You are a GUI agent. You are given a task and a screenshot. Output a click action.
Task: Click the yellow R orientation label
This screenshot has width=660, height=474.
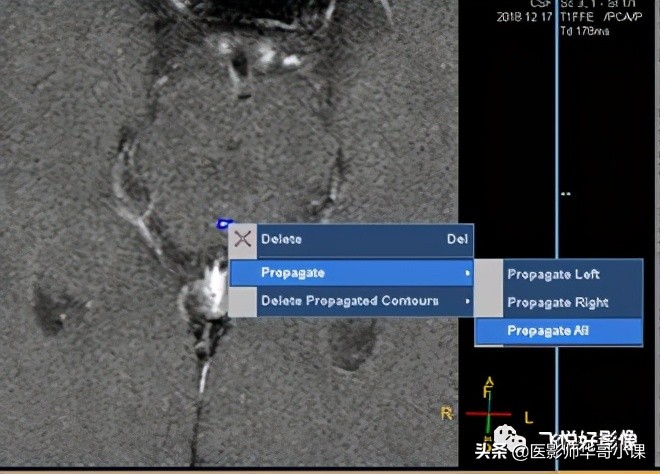point(446,413)
